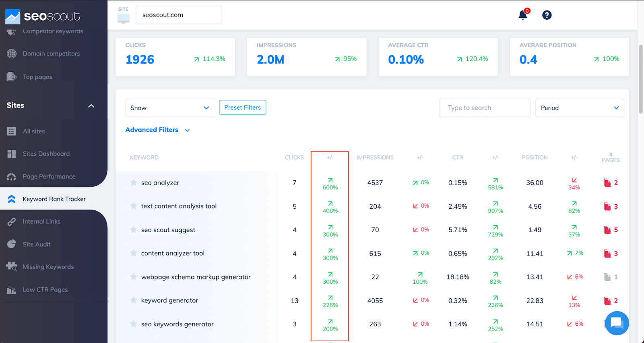Sort by the # PAGES column header

(611, 158)
